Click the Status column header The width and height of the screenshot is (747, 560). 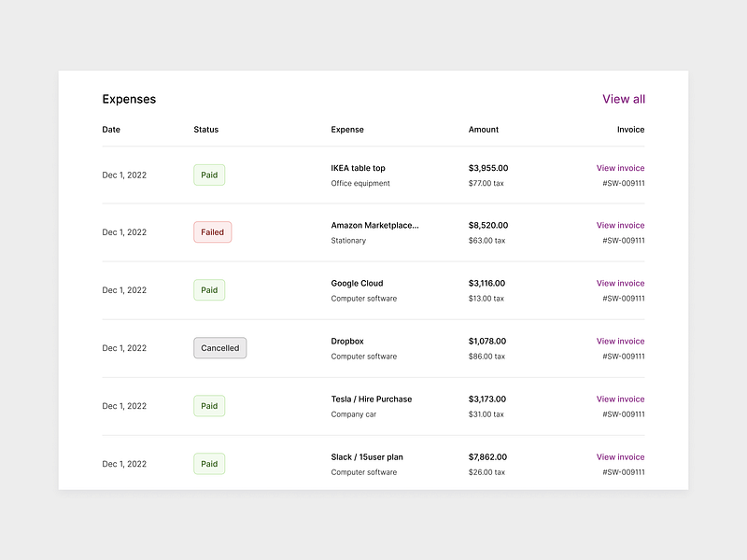pos(205,129)
